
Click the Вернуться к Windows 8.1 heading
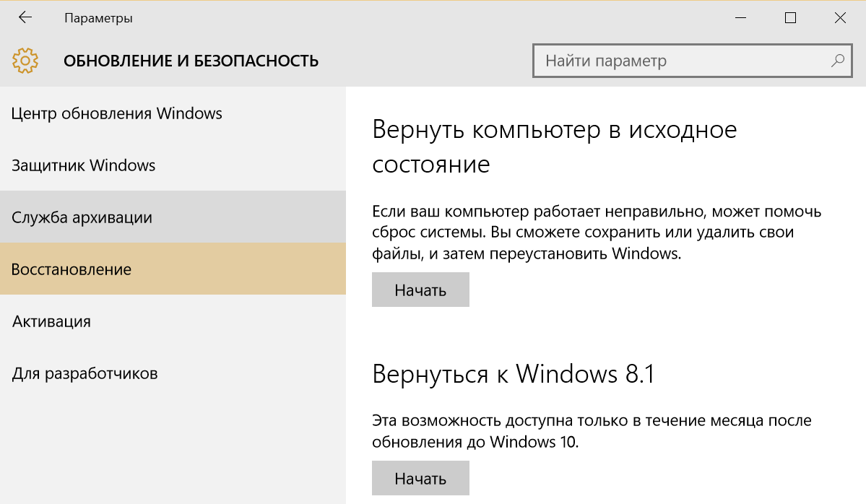[513, 374]
